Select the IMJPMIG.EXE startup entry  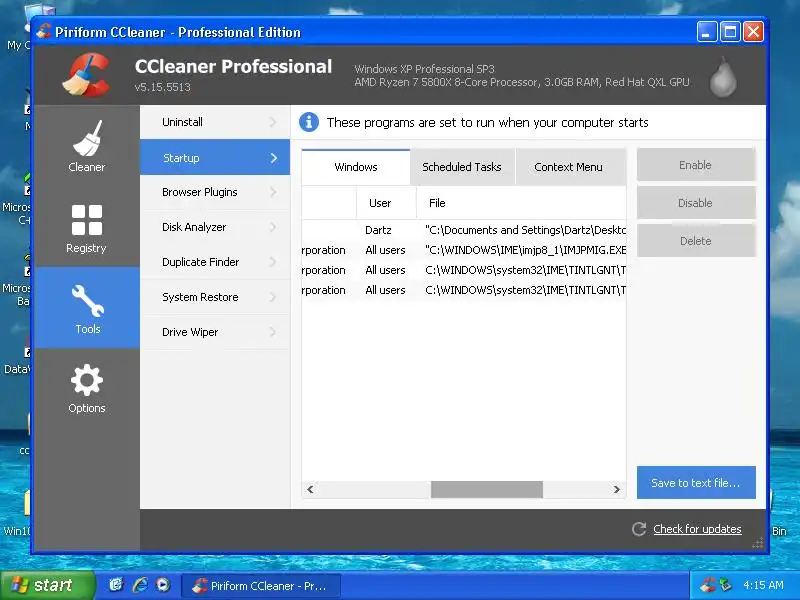click(x=464, y=250)
